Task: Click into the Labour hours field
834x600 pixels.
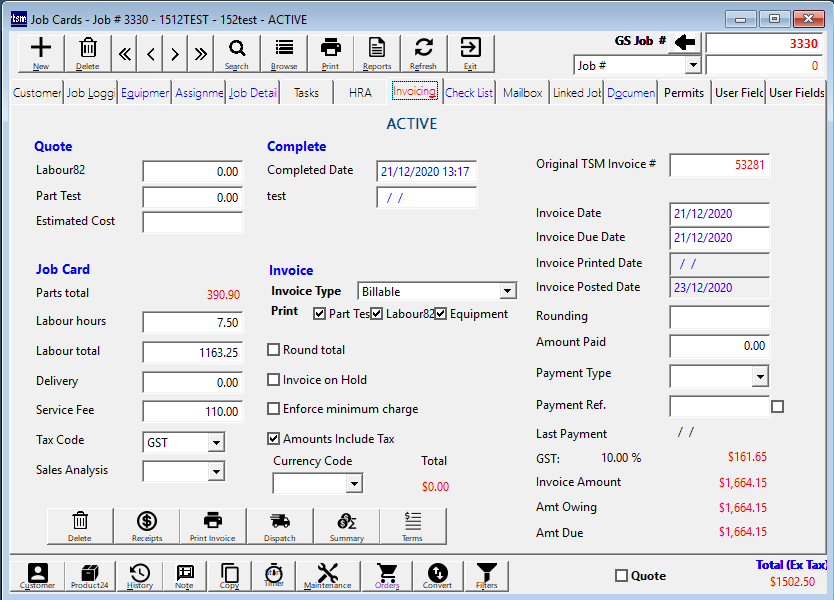Action: point(193,322)
